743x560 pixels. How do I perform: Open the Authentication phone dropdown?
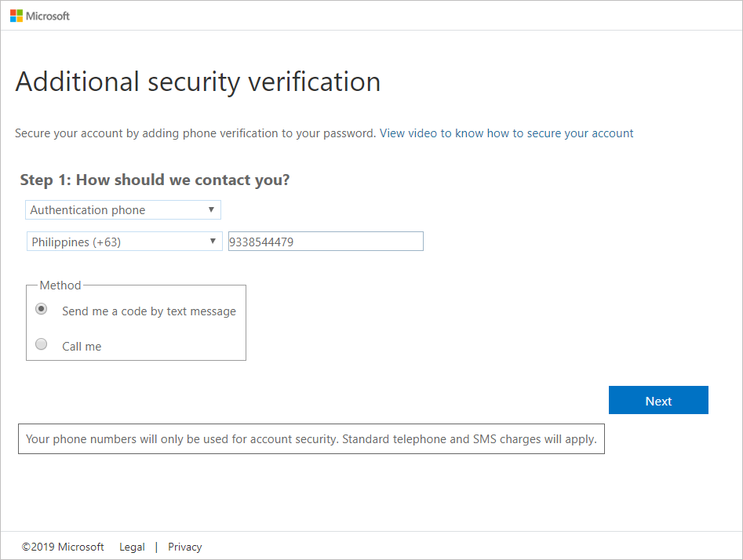[122, 210]
